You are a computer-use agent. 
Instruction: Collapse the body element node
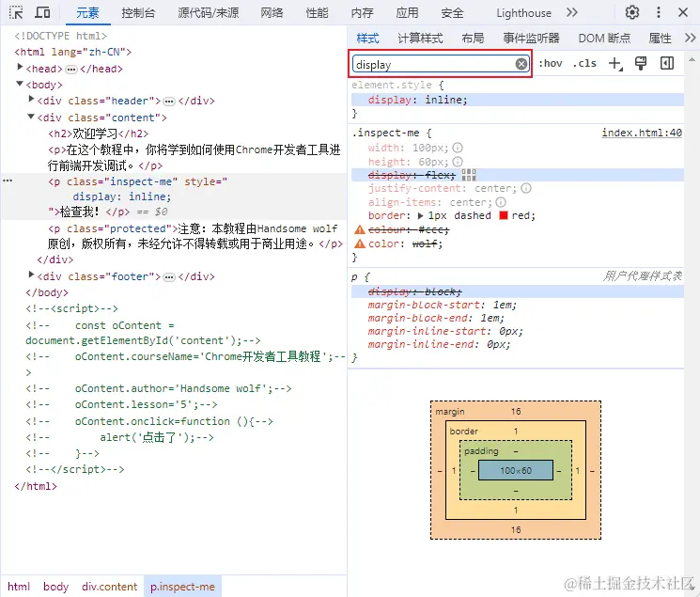pos(20,84)
